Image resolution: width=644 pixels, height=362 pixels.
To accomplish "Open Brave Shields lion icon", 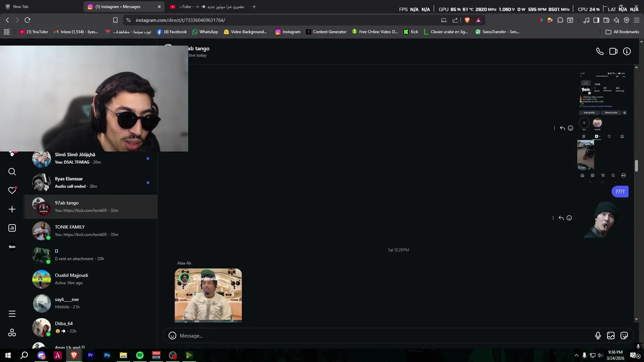I will pos(467,20).
